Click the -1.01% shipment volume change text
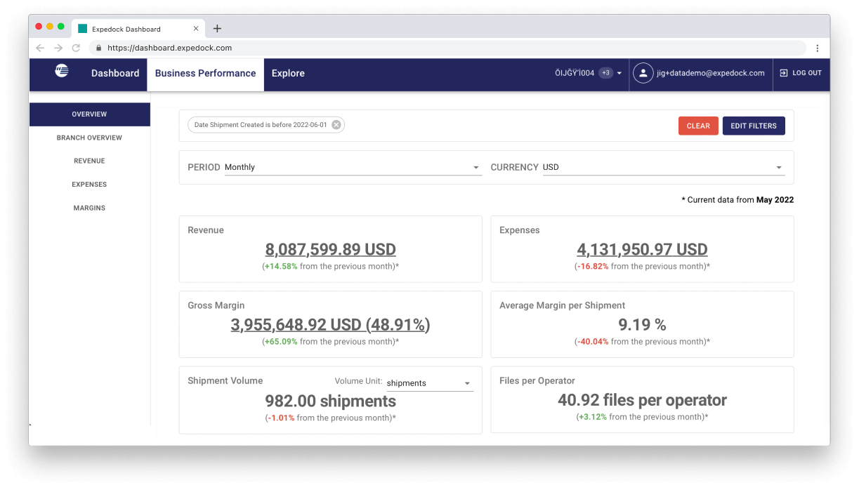This screenshot has width=859, height=504. pyautogui.click(x=281, y=418)
